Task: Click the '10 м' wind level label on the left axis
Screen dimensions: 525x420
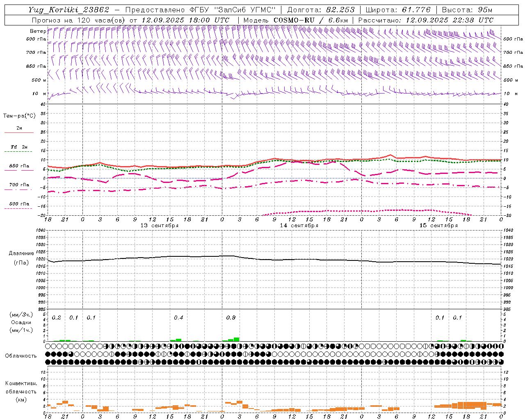Action: tap(39, 94)
